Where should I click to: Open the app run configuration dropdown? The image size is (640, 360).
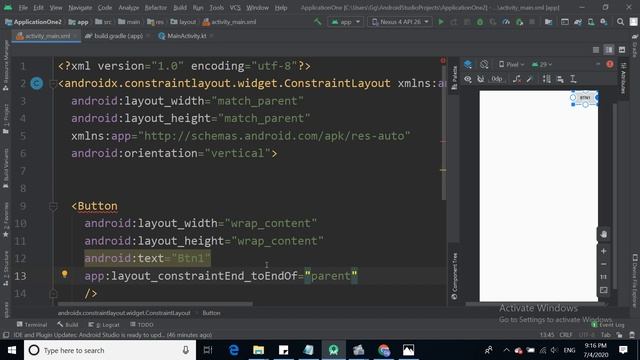(x=345, y=22)
